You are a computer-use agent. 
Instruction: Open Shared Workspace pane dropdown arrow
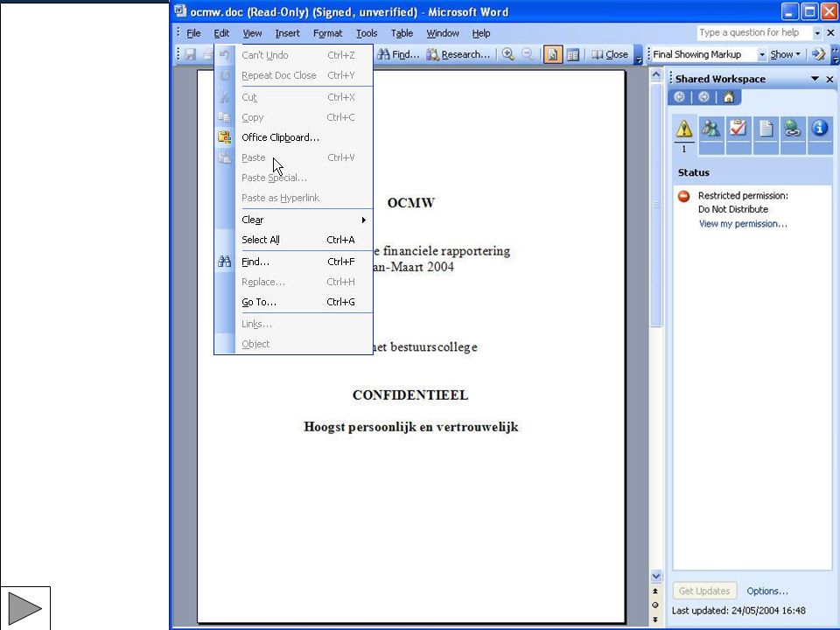click(815, 79)
